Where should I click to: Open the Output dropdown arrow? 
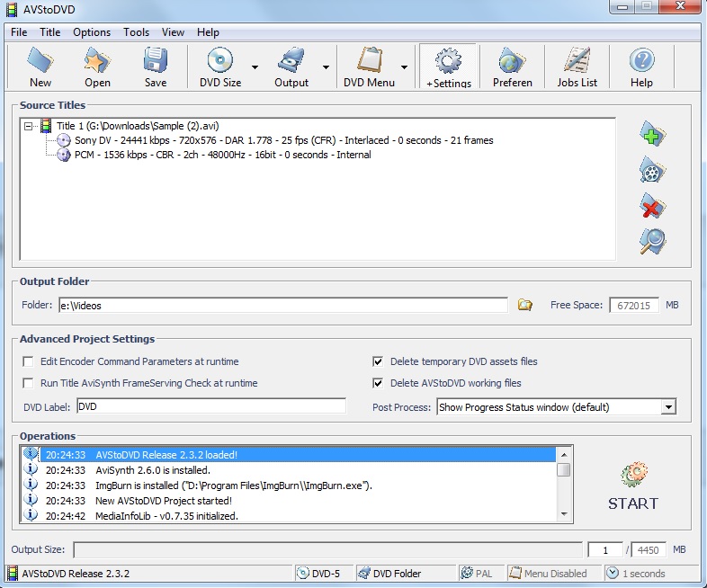point(326,67)
